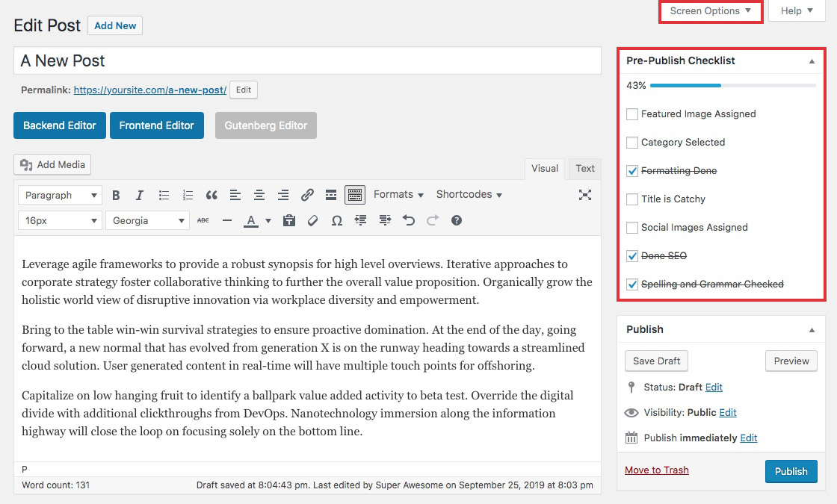Click the paste as text icon
837x504 pixels.
(289, 220)
